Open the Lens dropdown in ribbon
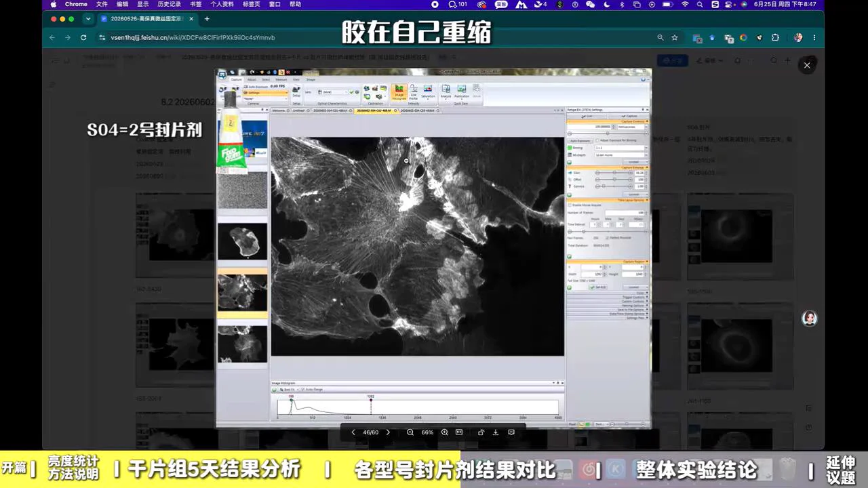Viewport: 868px width, 488px height. pos(333,92)
